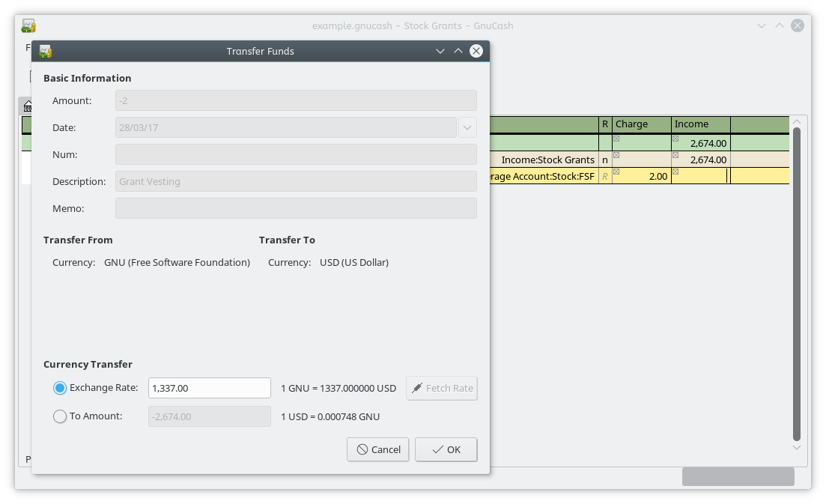Click the GnuCash icon in Transfer Funds title bar
The image size is (826, 504).
pyautogui.click(x=45, y=51)
